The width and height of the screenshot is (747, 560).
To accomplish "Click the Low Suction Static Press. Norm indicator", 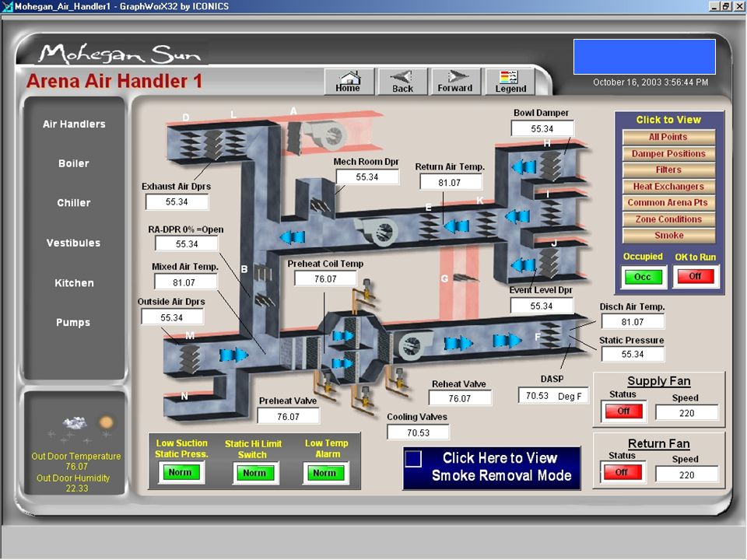I will (x=180, y=472).
